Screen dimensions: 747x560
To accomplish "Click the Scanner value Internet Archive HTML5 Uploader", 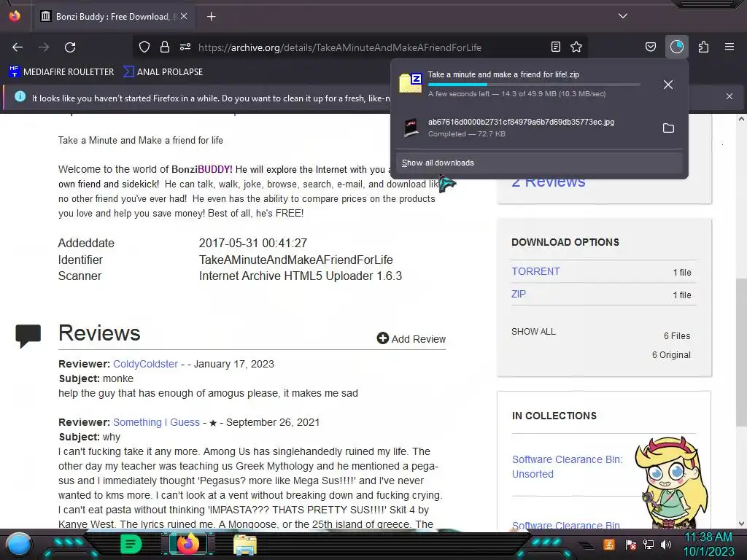I will [300, 276].
